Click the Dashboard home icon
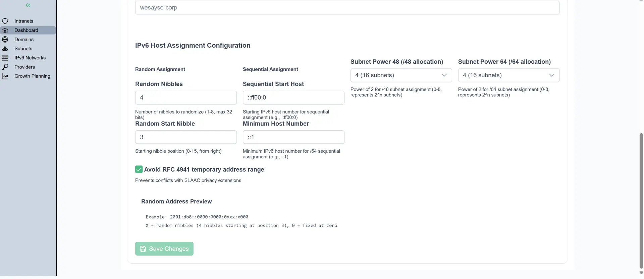This screenshot has width=644, height=279. (x=5, y=30)
